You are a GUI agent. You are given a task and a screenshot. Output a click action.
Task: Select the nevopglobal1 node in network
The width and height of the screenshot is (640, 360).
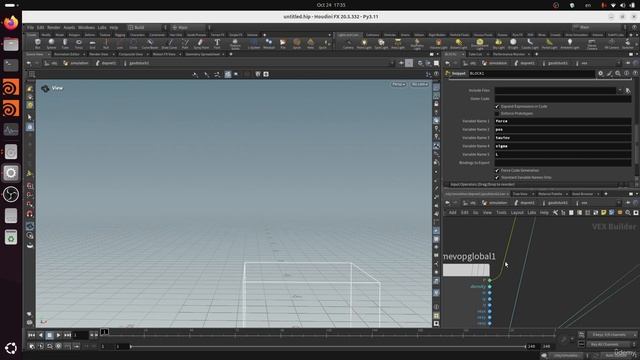(466, 270)
